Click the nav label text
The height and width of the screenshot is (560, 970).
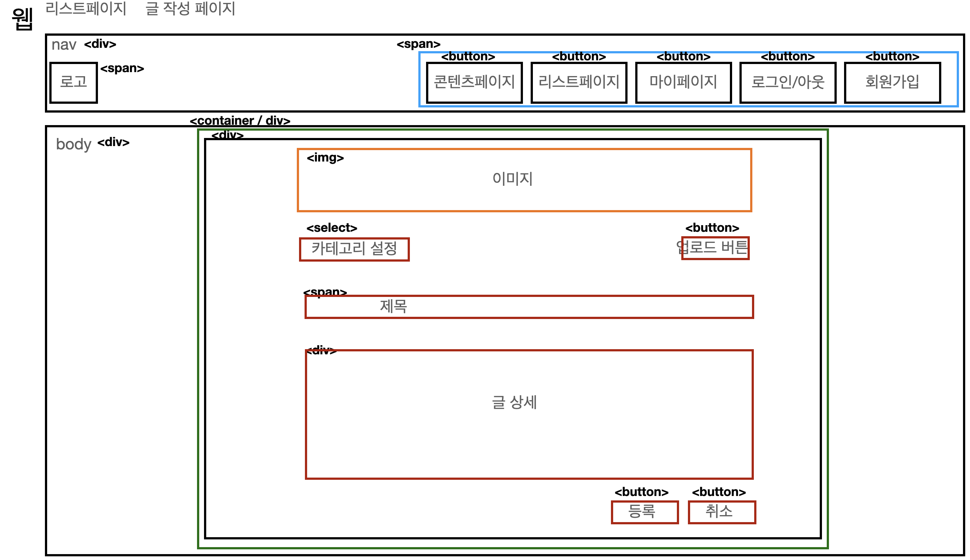tap(64, 45)
